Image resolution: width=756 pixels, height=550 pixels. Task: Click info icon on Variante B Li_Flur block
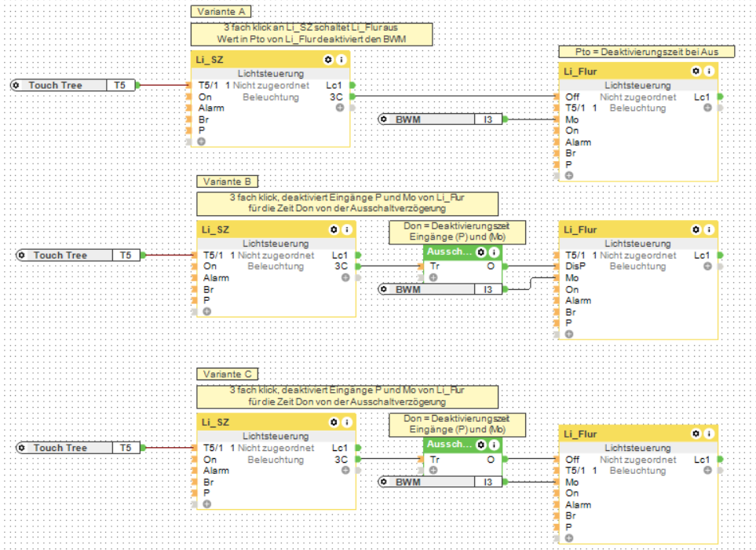[709, 229]
